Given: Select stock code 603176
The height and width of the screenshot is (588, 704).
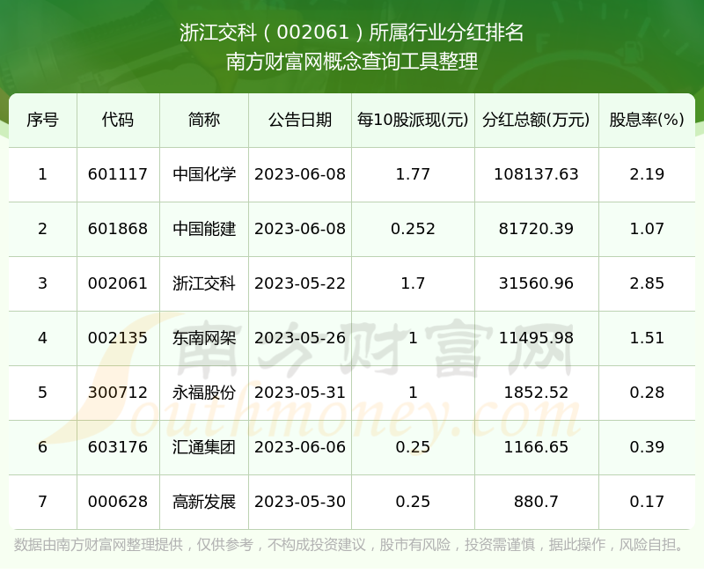Looking at the screenshot, I should pos(118,447).
